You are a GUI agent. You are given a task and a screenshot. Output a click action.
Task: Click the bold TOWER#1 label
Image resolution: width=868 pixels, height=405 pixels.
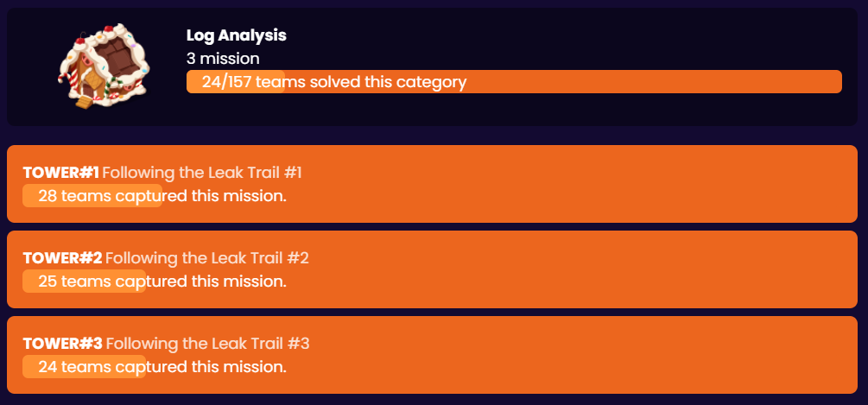61,173
